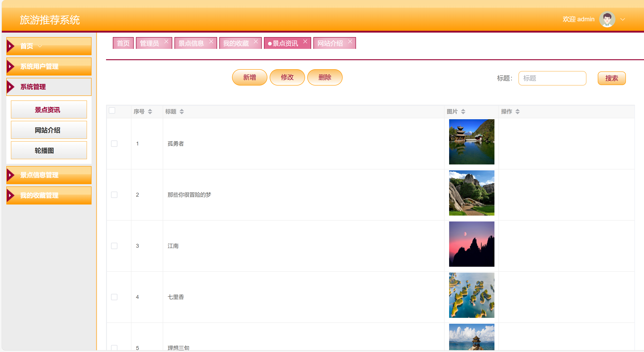Open the dropdown chevron next to admin
Viewport: 644px width, 352px height.
623,19
